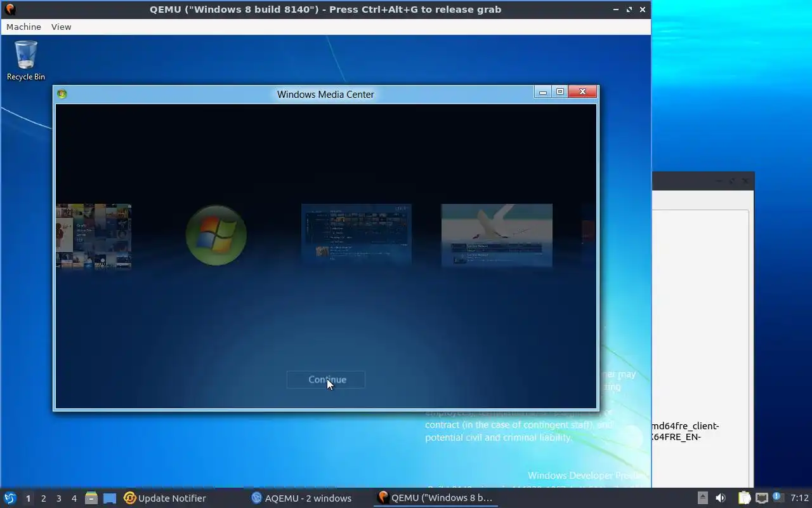Image resolution: width=812 pixels, height=508 pixels.
Task: Click the 7:12 clock
Action: click(799, 498)
